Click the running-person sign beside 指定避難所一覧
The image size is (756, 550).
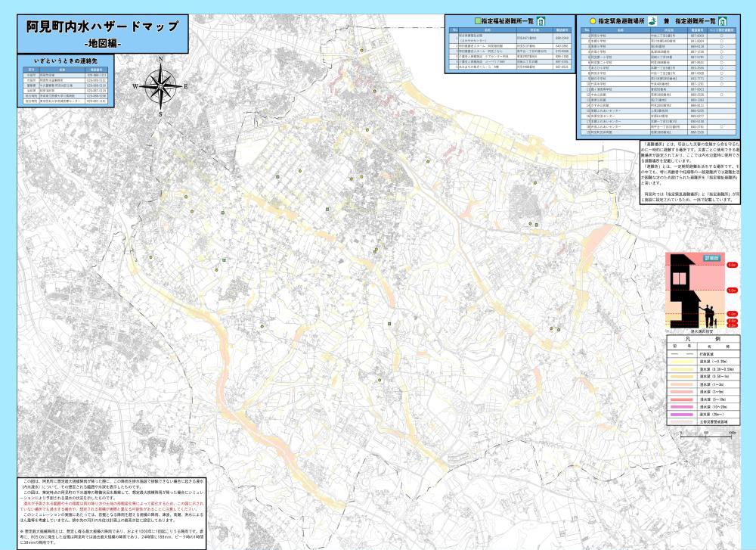click(723, 22)
